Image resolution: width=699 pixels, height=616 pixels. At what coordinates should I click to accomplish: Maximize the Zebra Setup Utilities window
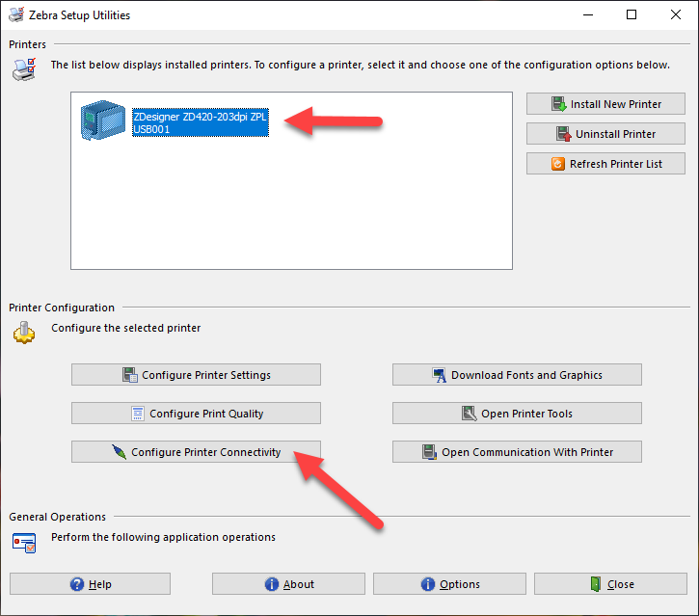(632, 14)
